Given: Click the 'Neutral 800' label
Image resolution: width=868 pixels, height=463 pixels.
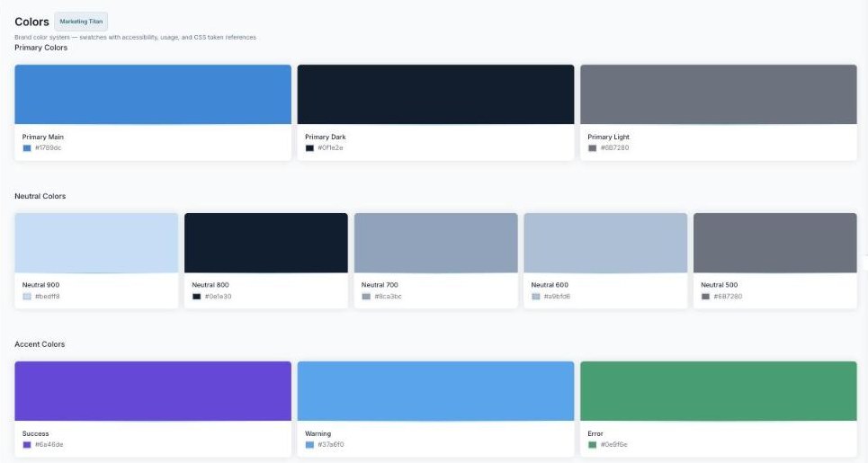Looking at the screenshot, I should [210, 285].
